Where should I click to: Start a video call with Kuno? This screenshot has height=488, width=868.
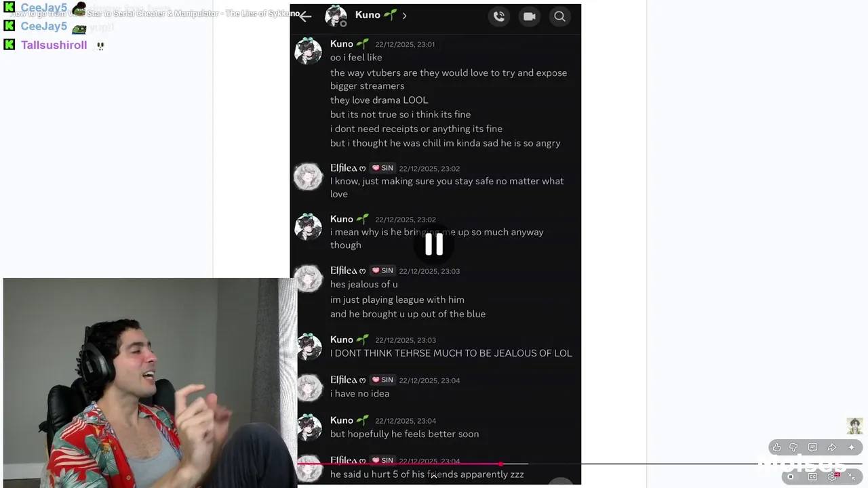[x=530, y=16]
